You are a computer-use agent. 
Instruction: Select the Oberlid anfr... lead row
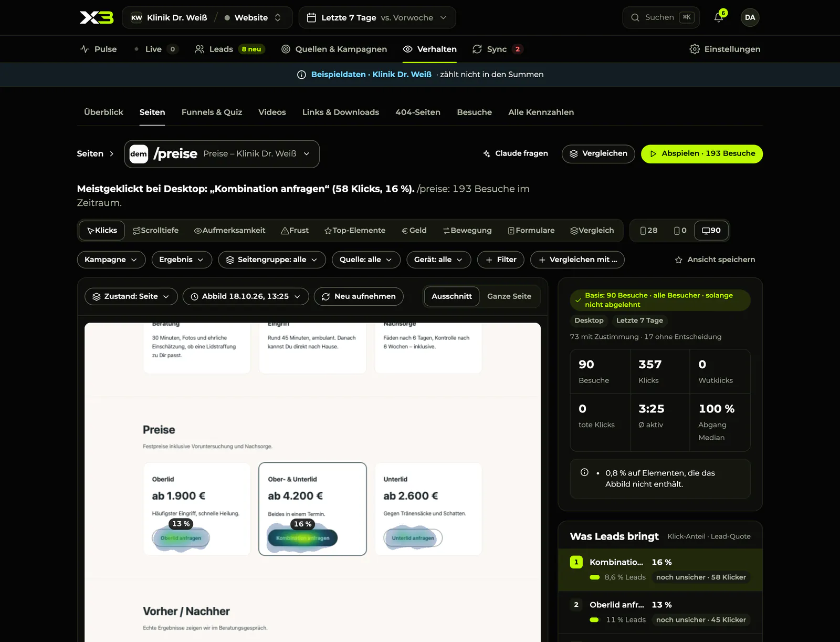[660, 613]
